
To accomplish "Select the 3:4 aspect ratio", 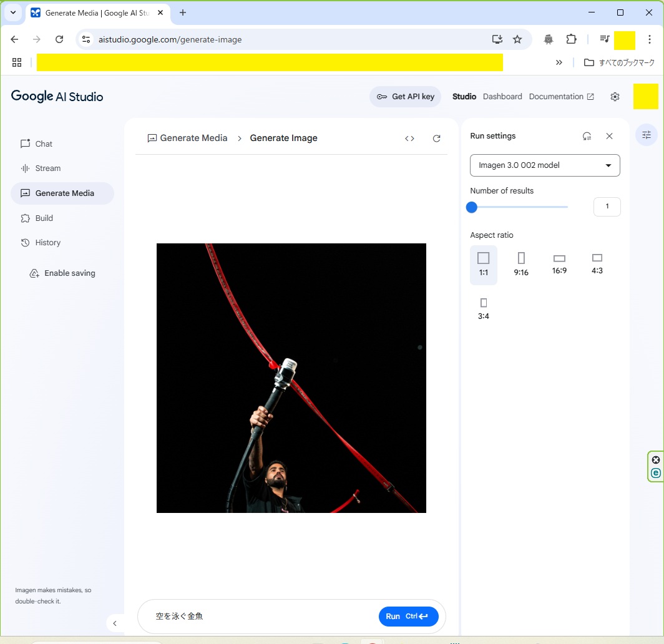I will click(x=483, y=309).
